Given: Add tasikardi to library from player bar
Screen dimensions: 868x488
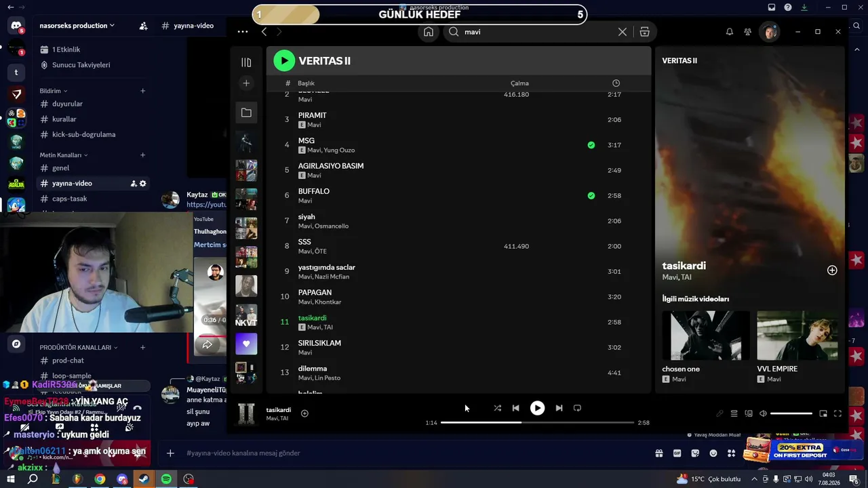Looking at the screenshot, I should click(304, 413).
